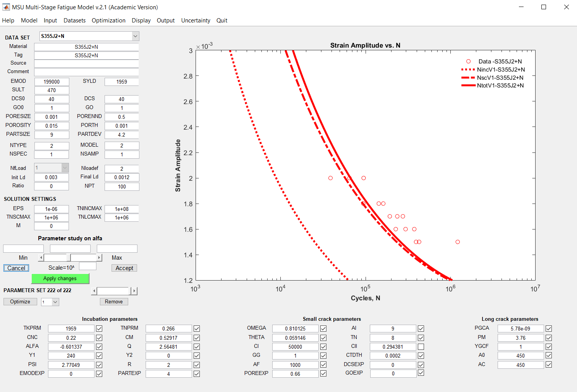Image resolution: width=577 pixels, height=392 pixels.
Task: Uncheck the TKPRM parameter checkbox
Action: click(x=99, y=329)
